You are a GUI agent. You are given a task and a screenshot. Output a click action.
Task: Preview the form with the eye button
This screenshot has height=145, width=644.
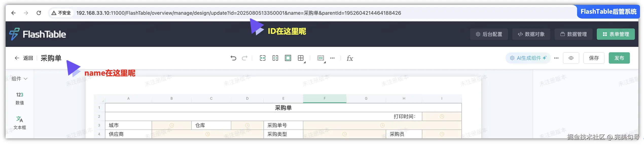click(571, 58)
